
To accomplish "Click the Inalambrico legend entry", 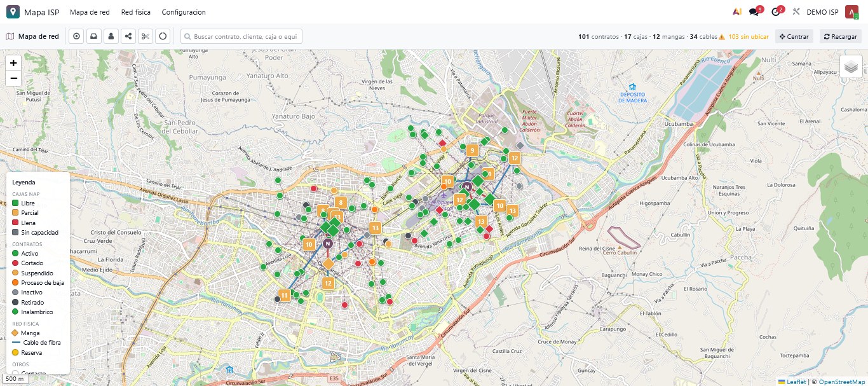I will coord(33,312).
